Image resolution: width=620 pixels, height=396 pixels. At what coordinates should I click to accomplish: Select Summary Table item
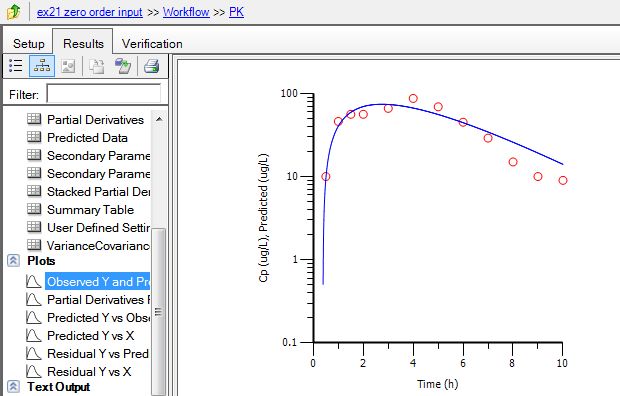pyautogui.click(x=91, y=210)
